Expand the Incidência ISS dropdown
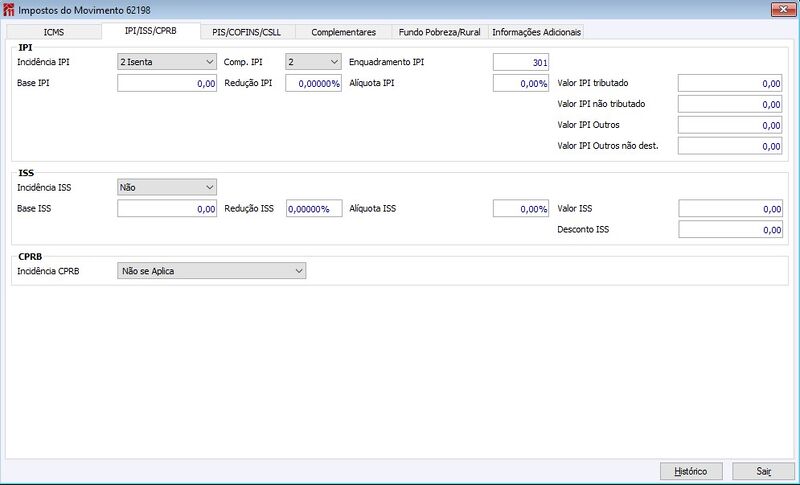The height and width of the screenshot is (485, 800). tap(167, 187)
